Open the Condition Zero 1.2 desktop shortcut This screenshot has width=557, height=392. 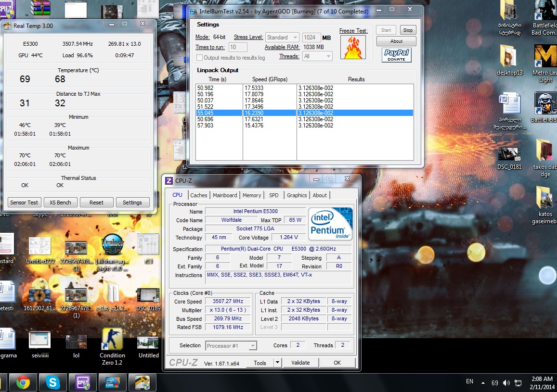pos(112,340)
